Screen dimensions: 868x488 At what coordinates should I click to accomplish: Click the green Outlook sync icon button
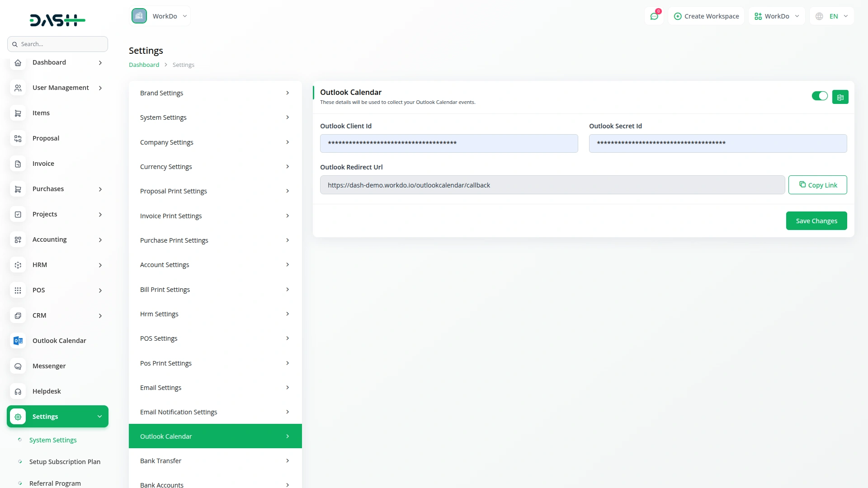pos(840,97)
